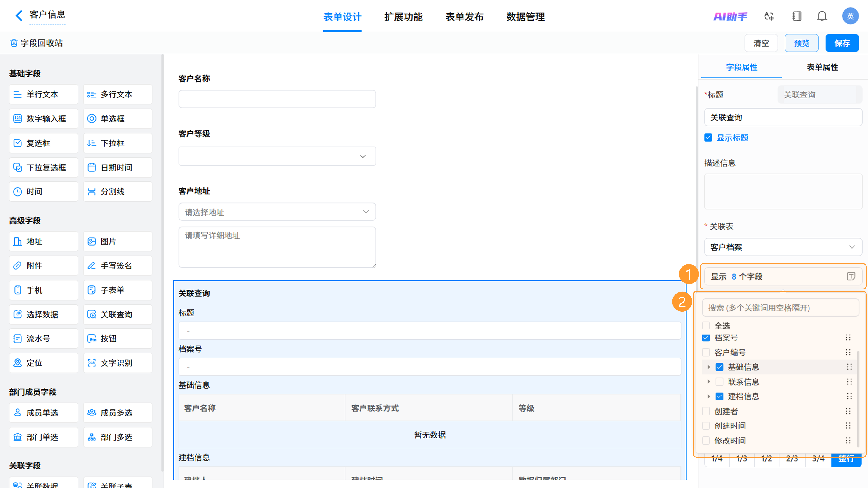Select the 时间 field component

click(x=43, y=192)
